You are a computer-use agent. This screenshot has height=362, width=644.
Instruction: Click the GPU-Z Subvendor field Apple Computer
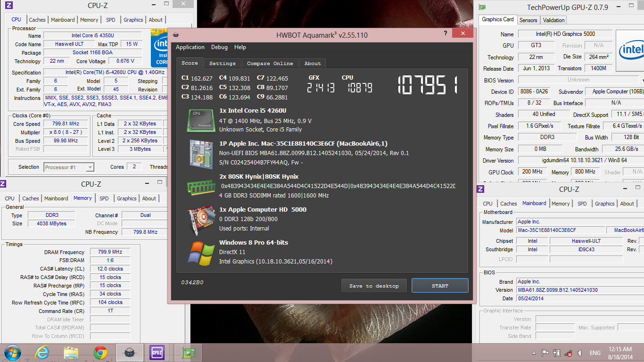click(x=615, y=92)
